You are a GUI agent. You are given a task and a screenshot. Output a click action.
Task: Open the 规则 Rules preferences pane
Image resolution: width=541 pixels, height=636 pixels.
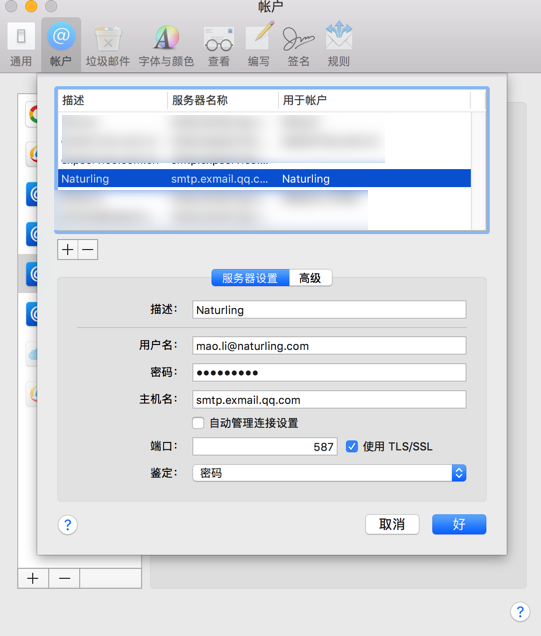pos(339,45)
